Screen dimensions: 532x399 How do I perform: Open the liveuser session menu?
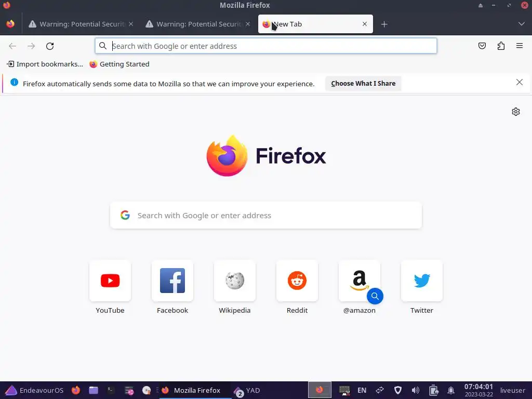(x=512, y=391)
